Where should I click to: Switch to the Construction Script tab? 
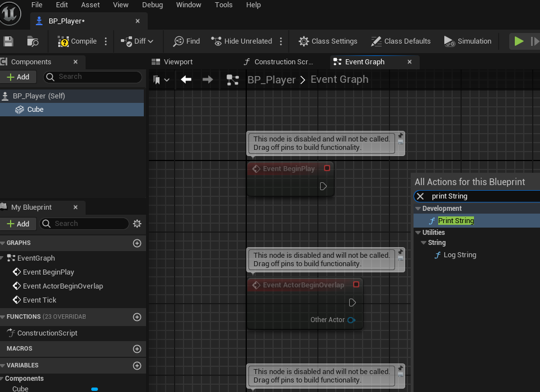tap(278, 62)
